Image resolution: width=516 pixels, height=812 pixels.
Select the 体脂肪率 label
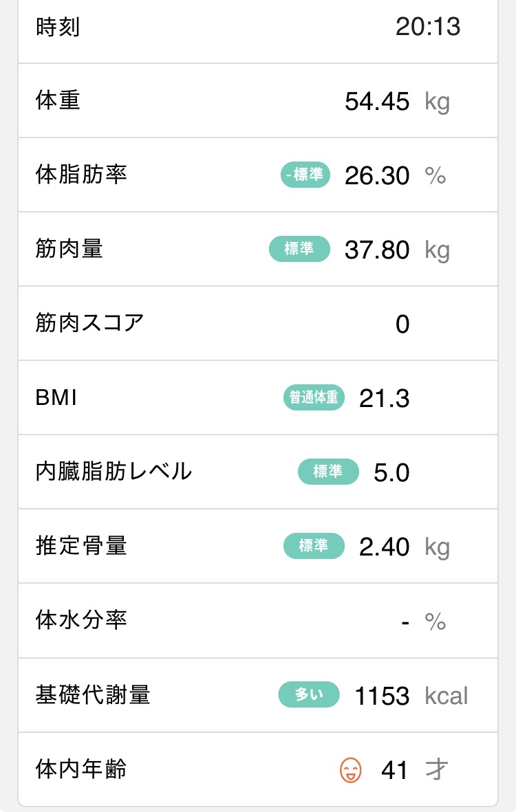coord(81,175)
